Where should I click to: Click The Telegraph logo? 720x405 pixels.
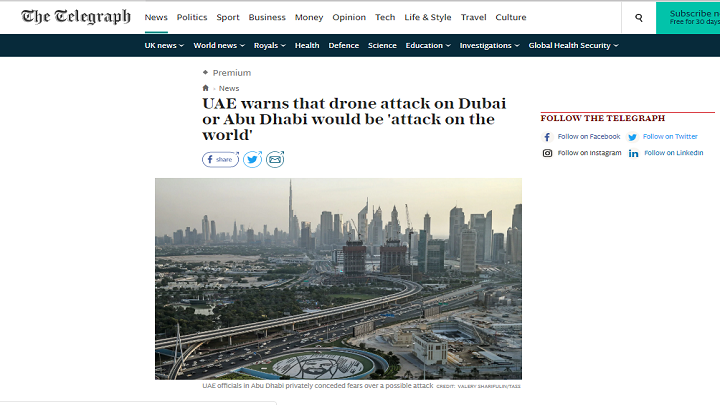[76, 17]
